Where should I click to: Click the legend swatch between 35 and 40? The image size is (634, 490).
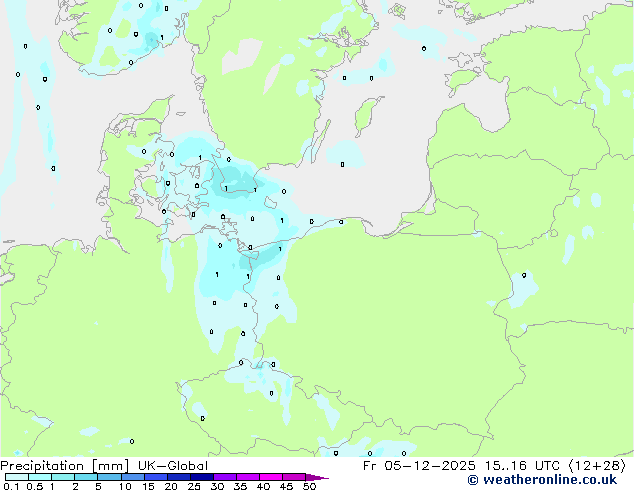click(x=248, y=477)
